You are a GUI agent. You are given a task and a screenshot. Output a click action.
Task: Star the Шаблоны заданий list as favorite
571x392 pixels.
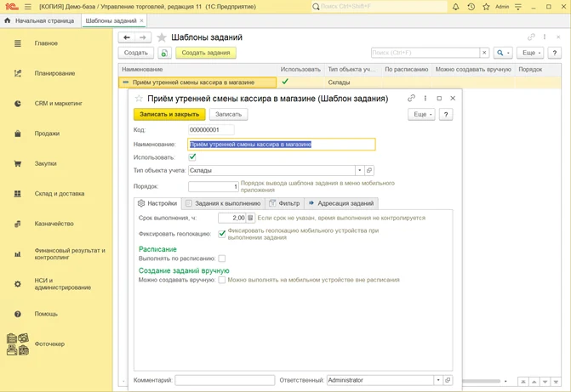click(162, 37)
